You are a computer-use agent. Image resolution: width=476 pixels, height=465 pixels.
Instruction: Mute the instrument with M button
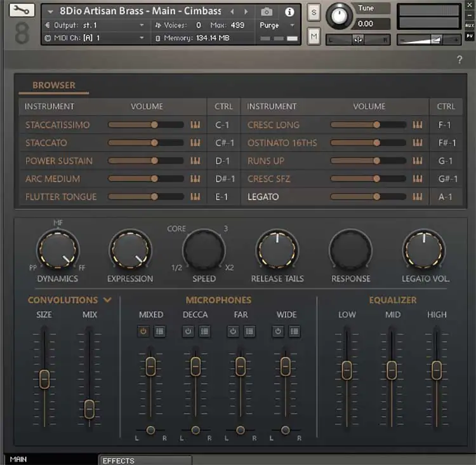314,36
